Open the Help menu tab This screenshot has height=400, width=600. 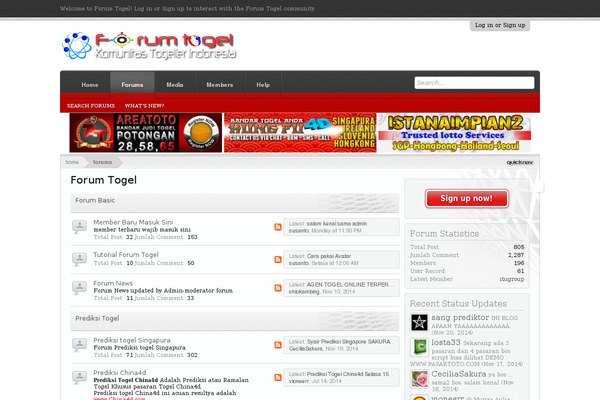coord(263,85)
